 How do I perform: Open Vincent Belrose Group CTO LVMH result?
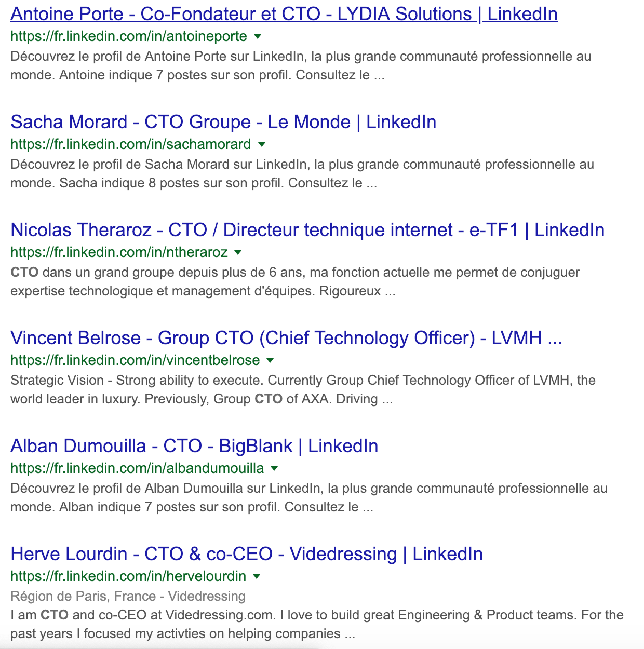(x=287, y=338)
